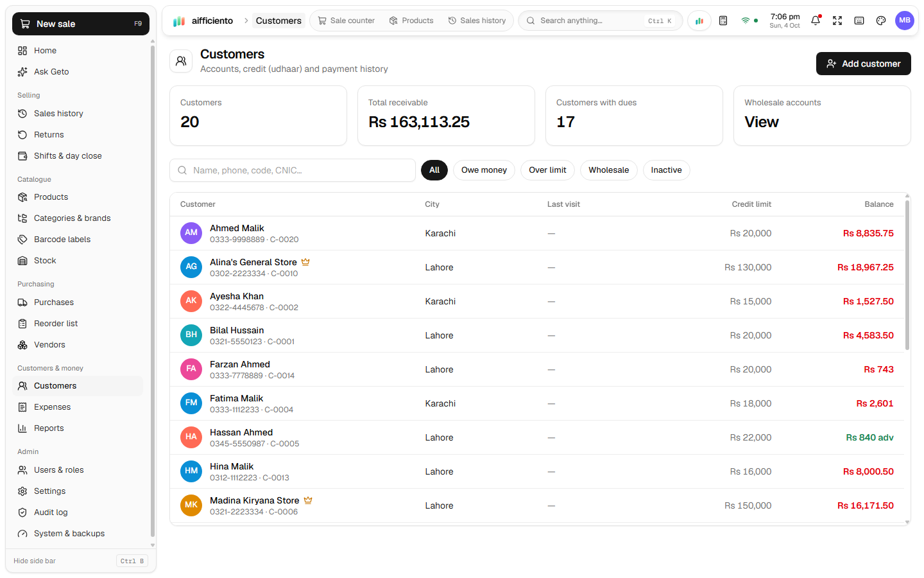
Task: Focus the Search anything box
Action: pyautogui.click(x=601, y=21)
